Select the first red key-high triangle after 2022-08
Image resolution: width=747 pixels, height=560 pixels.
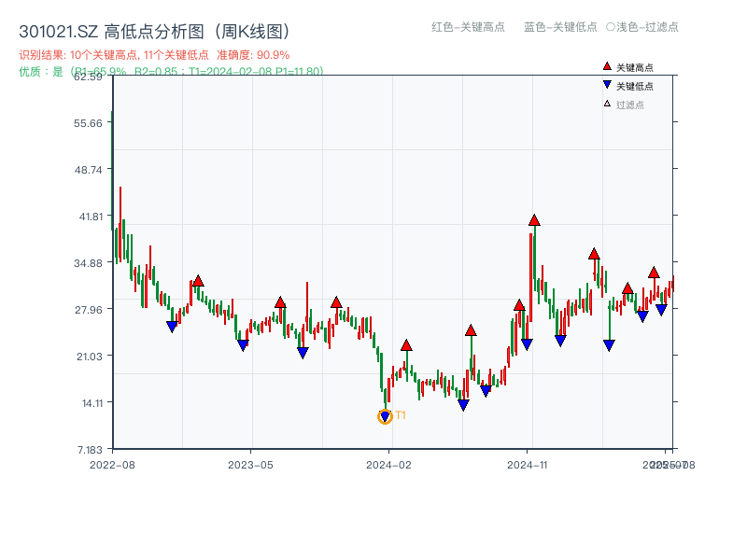198,281
